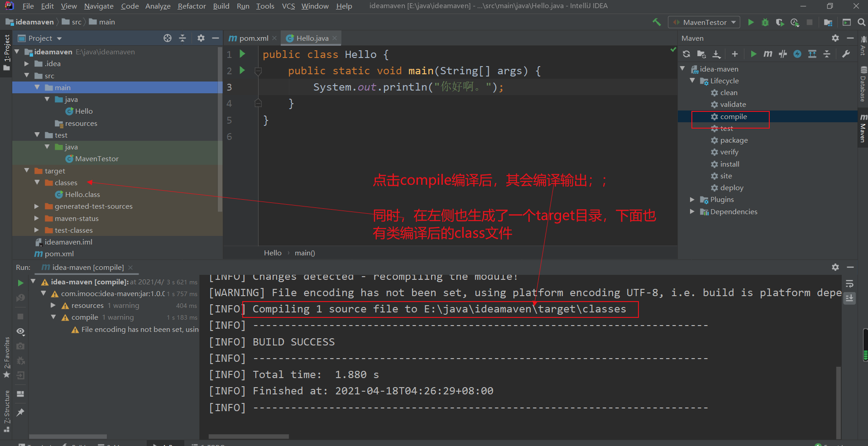Hide the Maven tool window
The height and width of the screenshot is (446, 868).
[x=850, y=38]
